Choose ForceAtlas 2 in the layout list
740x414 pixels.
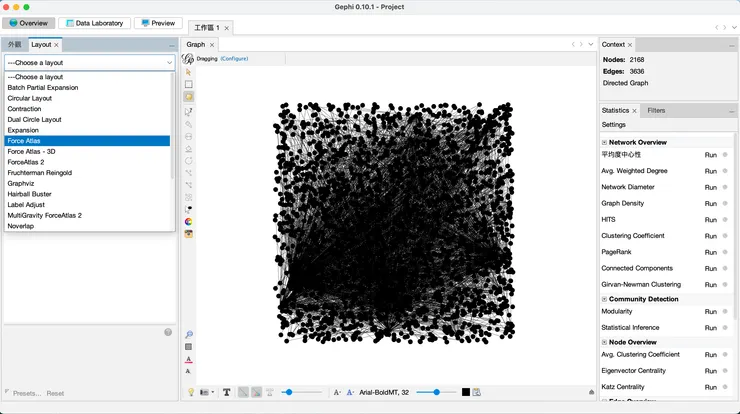point(87,162)
